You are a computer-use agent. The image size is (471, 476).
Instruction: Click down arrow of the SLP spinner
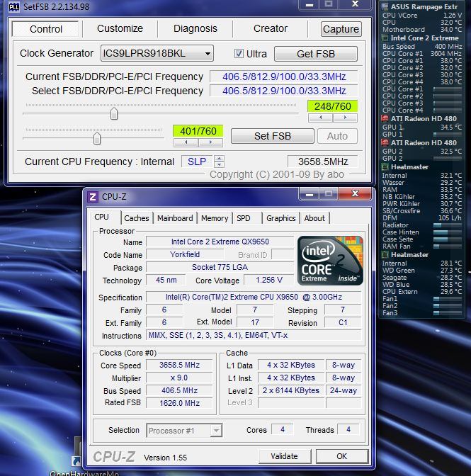[219, 164]
